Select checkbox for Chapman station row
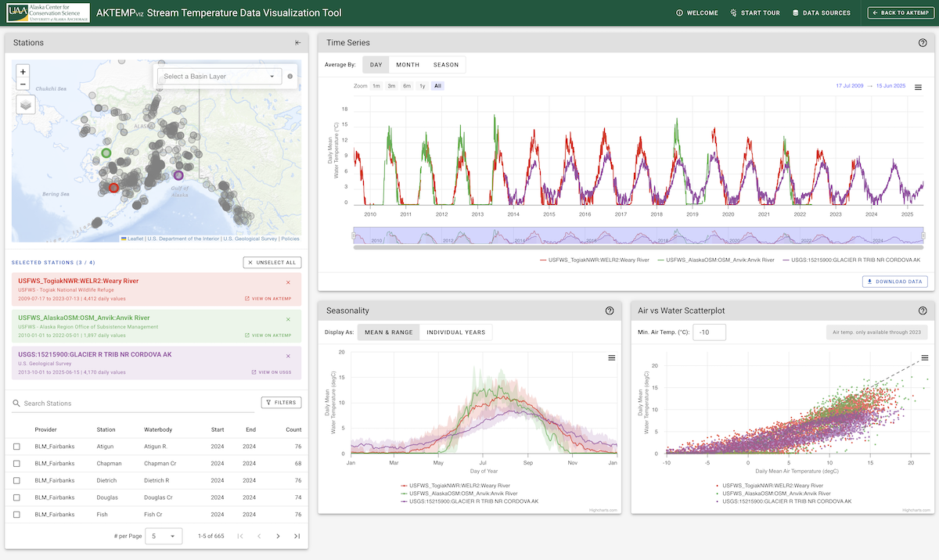This screenshot has width=939, height=560. tap(17, 463)
